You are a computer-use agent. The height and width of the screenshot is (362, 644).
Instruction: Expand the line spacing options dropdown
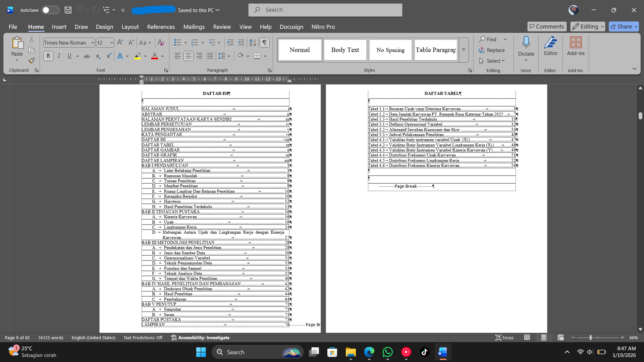[x=229, y=56]
